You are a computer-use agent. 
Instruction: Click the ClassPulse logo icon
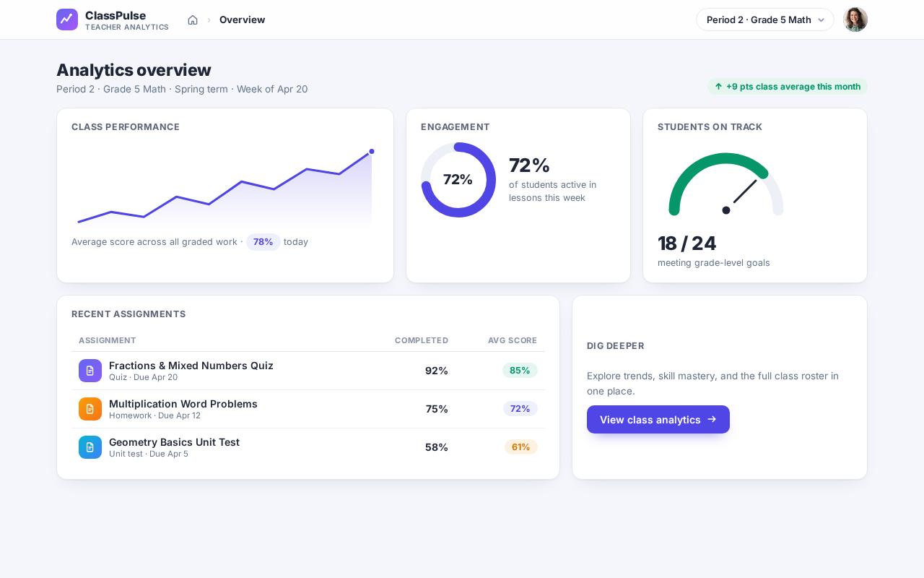(67, 20)
